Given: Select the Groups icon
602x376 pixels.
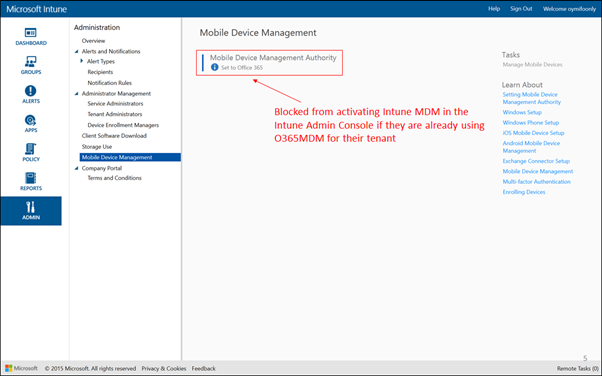Looking at the screenshot, I should tap(30, 61).
